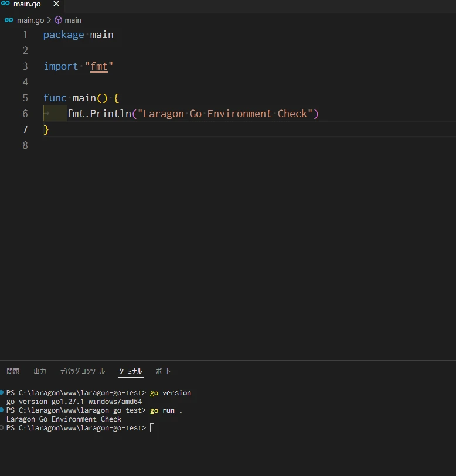This screenshot has height=476, width=456.
Task: Click the string "Laragon Go Environment Check" in code
Action: click(x=225, y=114)
